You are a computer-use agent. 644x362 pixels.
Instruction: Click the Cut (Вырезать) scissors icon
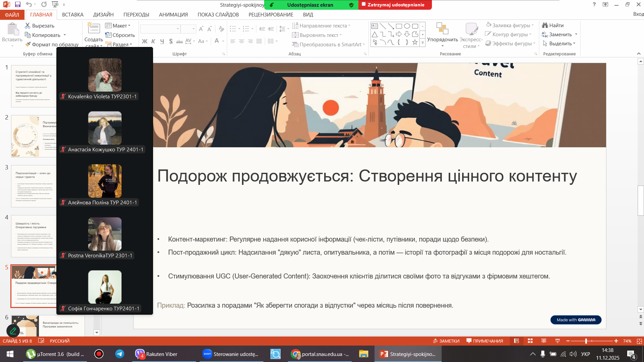pos(28,26)
